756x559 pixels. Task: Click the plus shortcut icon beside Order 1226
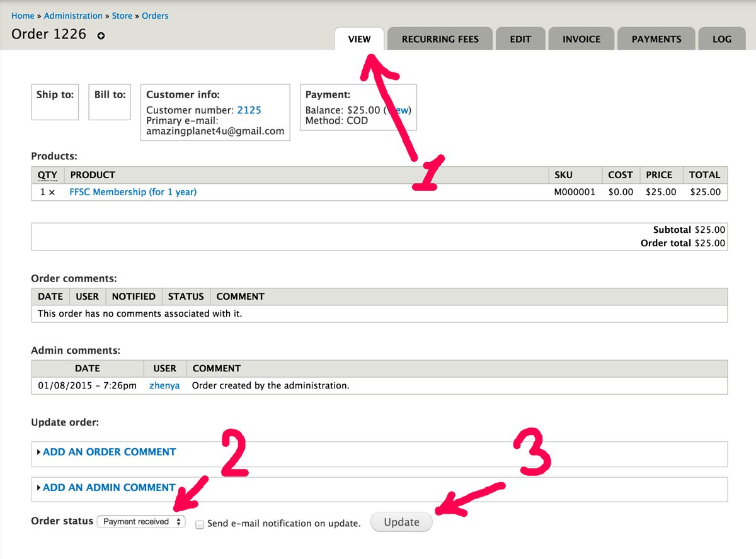[x=101, y=36]
